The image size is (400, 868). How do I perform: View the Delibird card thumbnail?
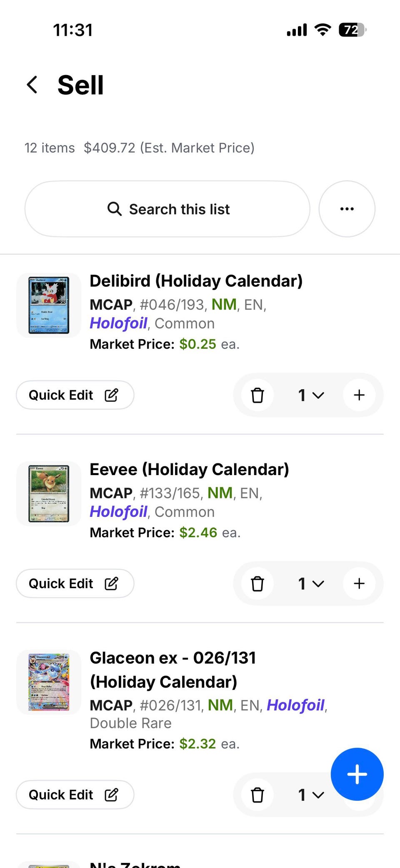(x=49, y=305)
